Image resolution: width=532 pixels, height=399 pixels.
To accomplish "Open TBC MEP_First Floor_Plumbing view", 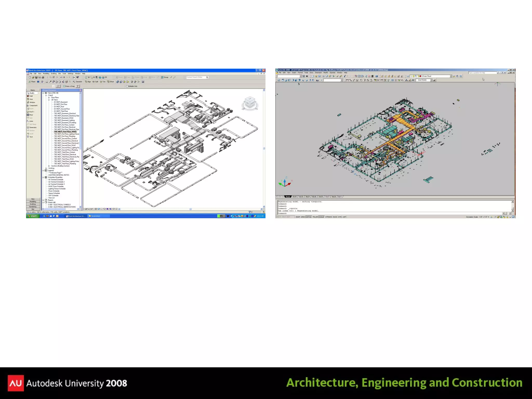I will tap(65, 136).
